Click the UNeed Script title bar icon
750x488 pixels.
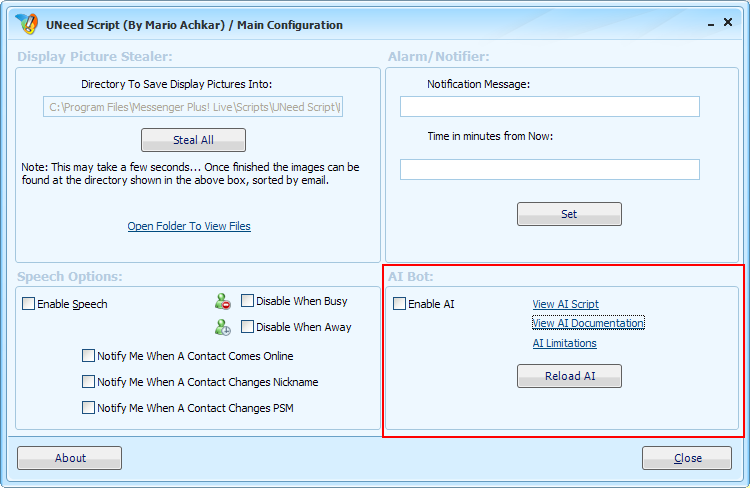(x=26, y=24)
